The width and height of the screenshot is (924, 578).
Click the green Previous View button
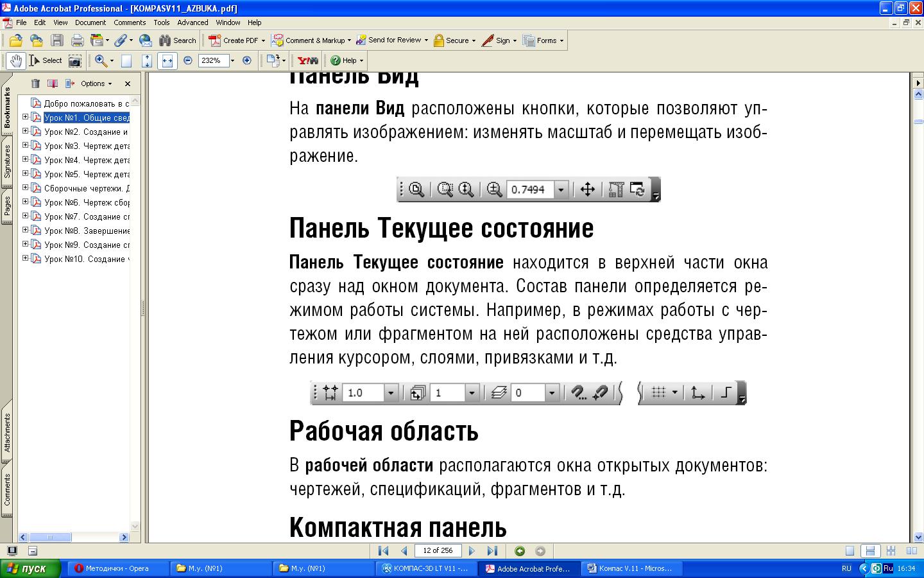click(x=520, y=551)
